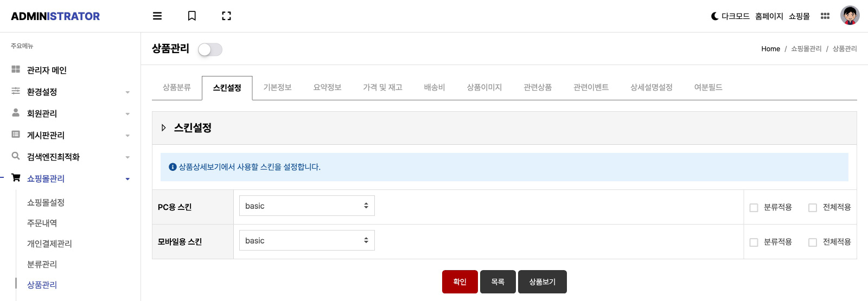
Task: Click 상품관리 in breadcrumb
Action: pyautogui.click(x=845, y=49)
